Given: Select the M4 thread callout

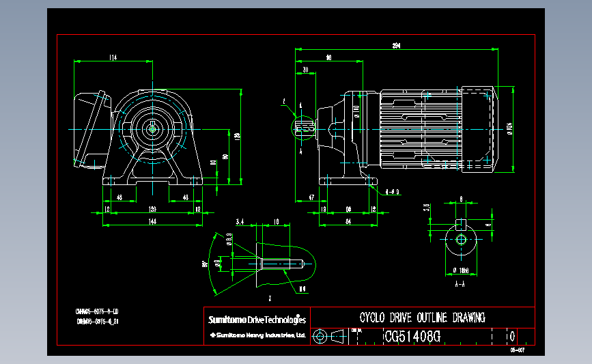Looking at the screenshot, I should point(302,289).
